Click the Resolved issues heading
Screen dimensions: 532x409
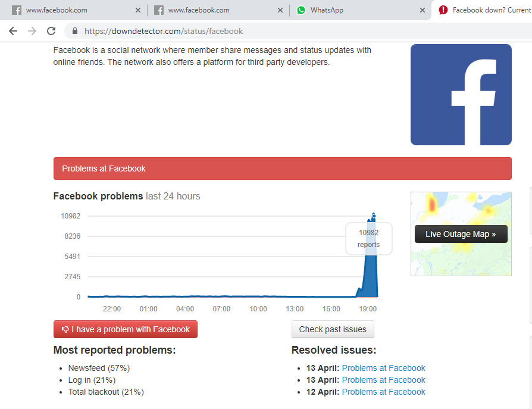[x=334, y=350]
